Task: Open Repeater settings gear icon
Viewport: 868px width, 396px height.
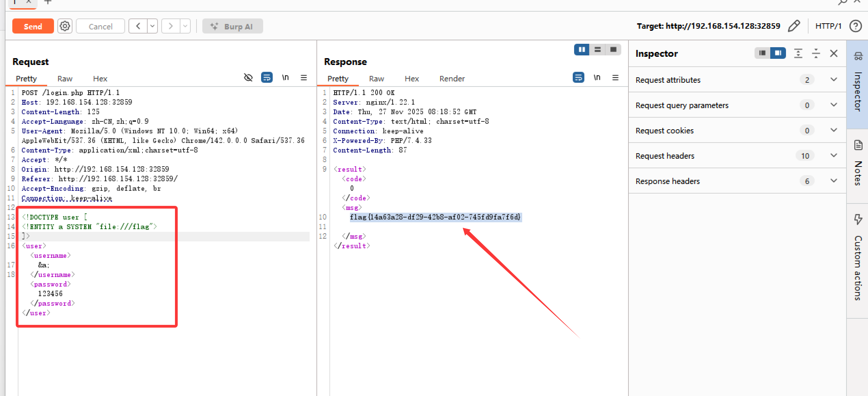Action: pos(65,26)
